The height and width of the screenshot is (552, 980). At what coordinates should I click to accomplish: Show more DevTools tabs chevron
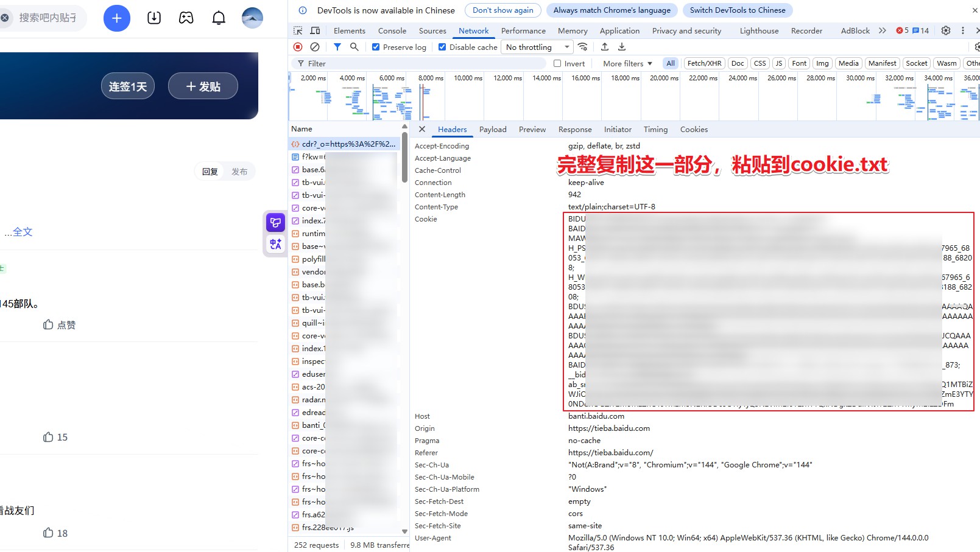point(883,30)
